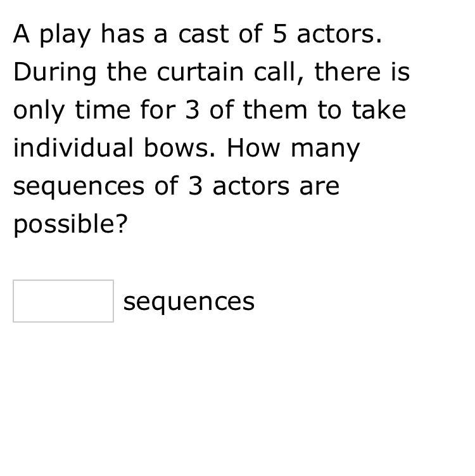Image resolution: width=475 pixels, height=476 pixels.
Task: Click the number 3 before 'actors are'
Action: [195, 186]
